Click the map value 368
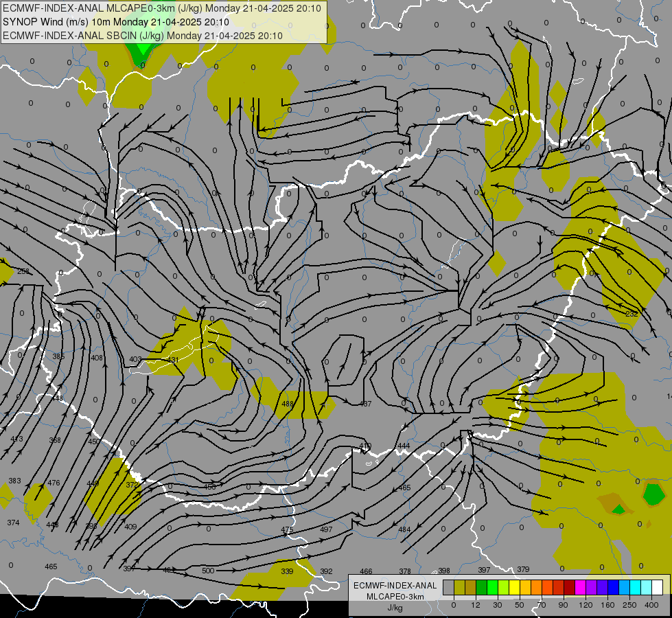This screenshot has width=672, height=618. pos(55,440)
